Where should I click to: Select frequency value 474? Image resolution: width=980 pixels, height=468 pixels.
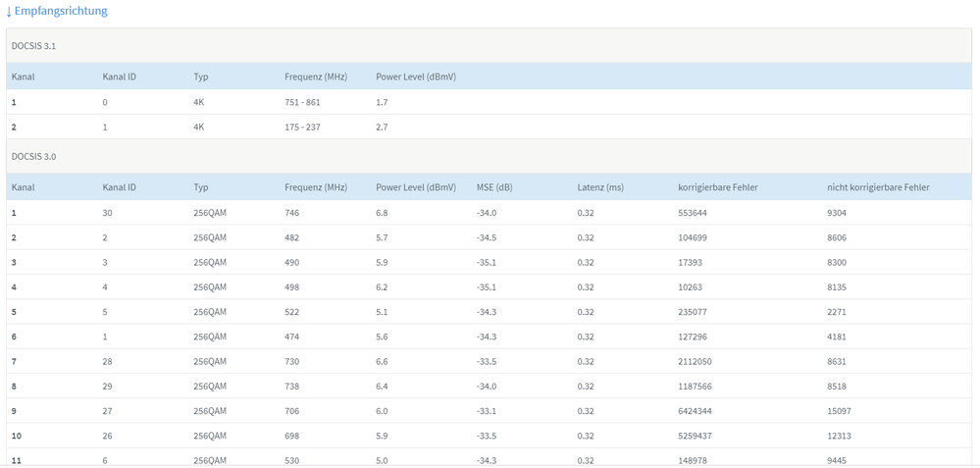[x=292, y=337]
